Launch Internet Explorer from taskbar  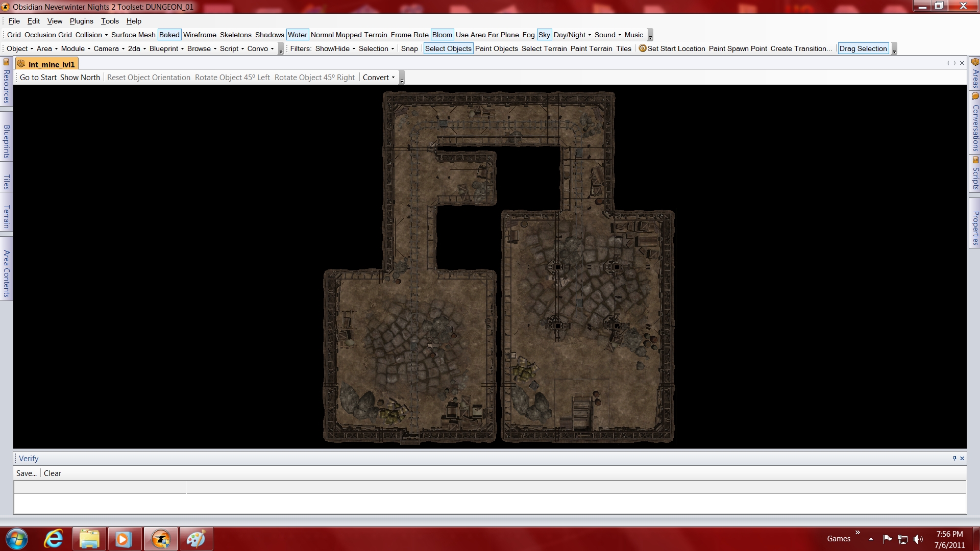[54, 539]
